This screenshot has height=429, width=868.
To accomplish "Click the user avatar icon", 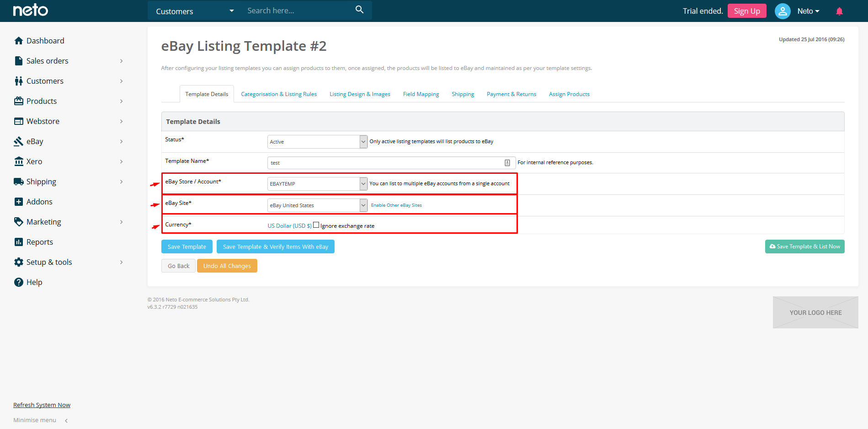I will pos(783,11).
